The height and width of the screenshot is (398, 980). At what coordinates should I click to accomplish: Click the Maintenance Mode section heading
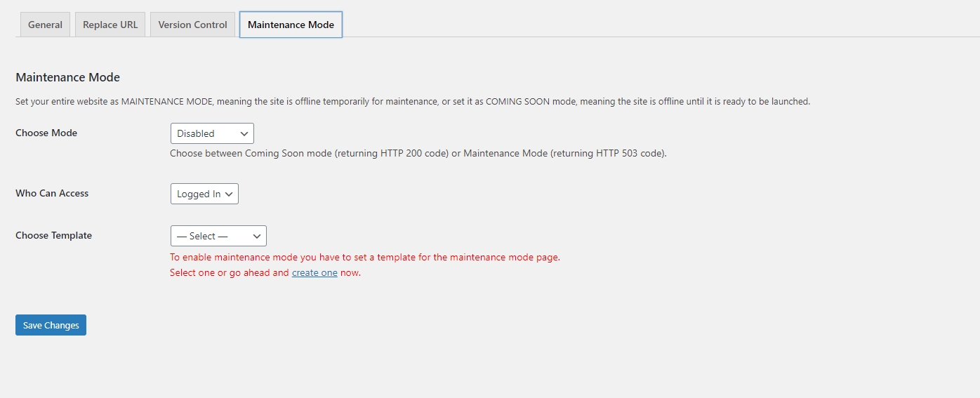point(67,77)
